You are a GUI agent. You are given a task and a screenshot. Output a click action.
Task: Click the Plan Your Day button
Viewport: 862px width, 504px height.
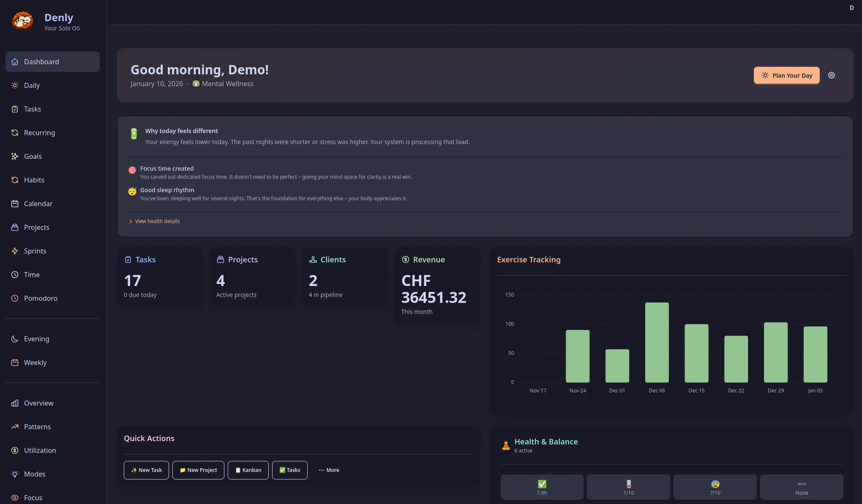(786, 76)
